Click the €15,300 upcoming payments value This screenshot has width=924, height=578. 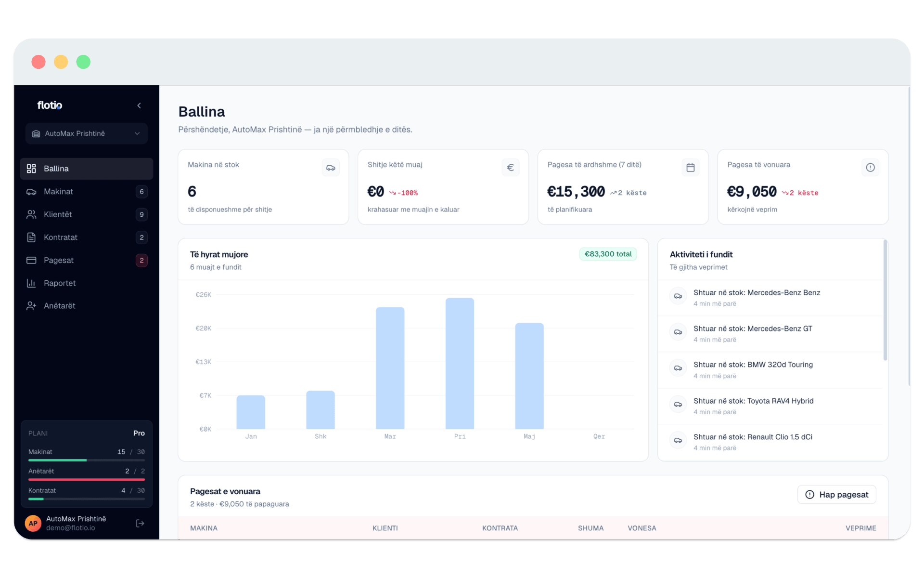(576, 192)
